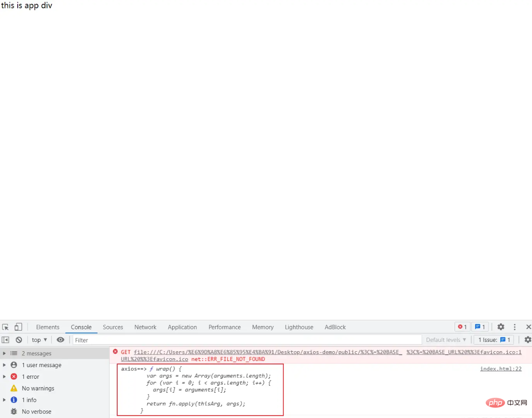The image size is (532, 418).
Task: Show the console sidebar panel icon
Action: pyautogui.click(x=6, y=340)
